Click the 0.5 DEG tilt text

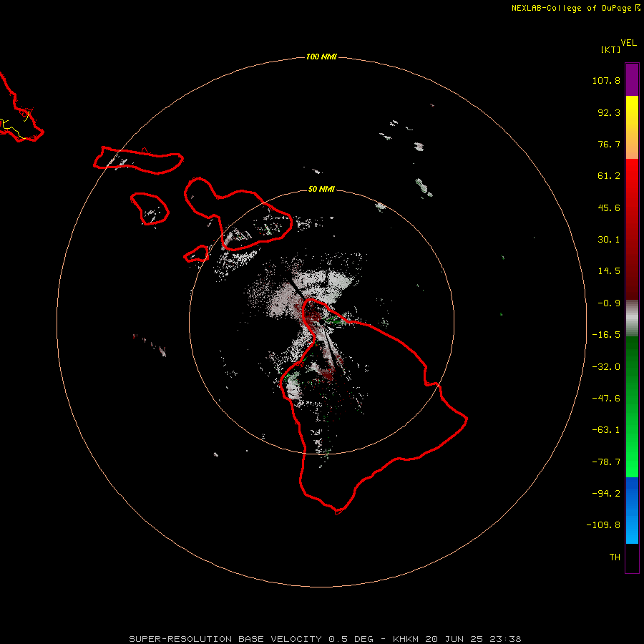pos(351,639)
